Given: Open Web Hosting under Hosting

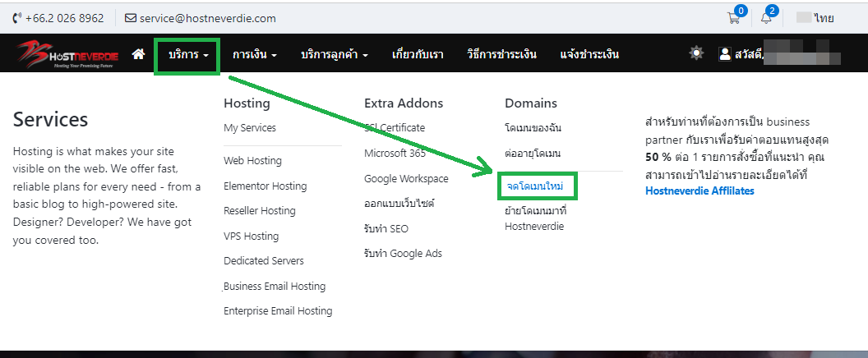Looking at the screenshot, I should (252, 161).
